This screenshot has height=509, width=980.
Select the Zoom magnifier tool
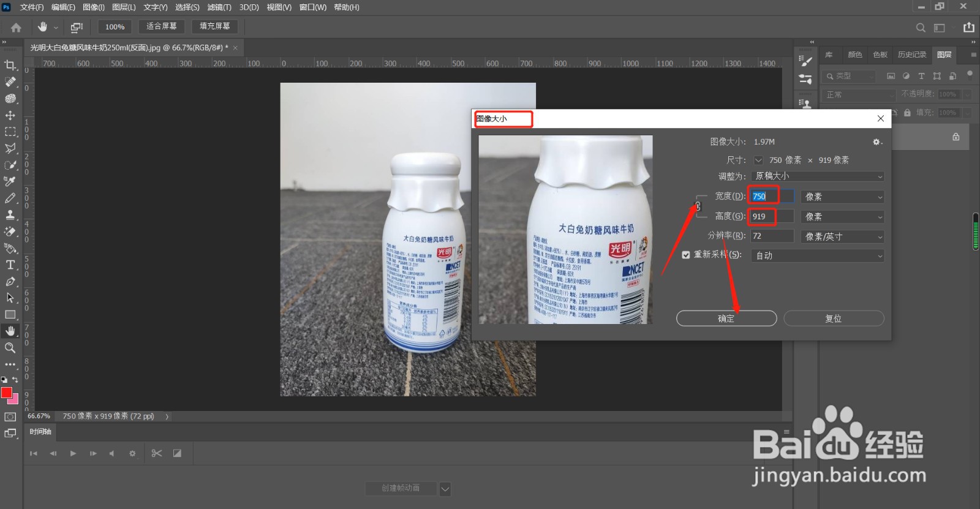click(10, 347)
